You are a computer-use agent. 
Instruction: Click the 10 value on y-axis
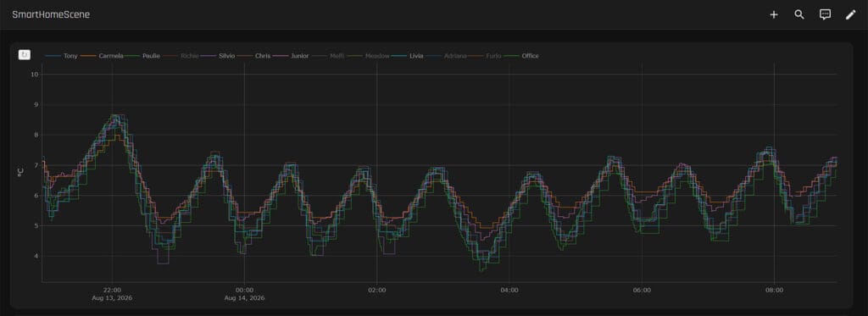pos(34,75)
